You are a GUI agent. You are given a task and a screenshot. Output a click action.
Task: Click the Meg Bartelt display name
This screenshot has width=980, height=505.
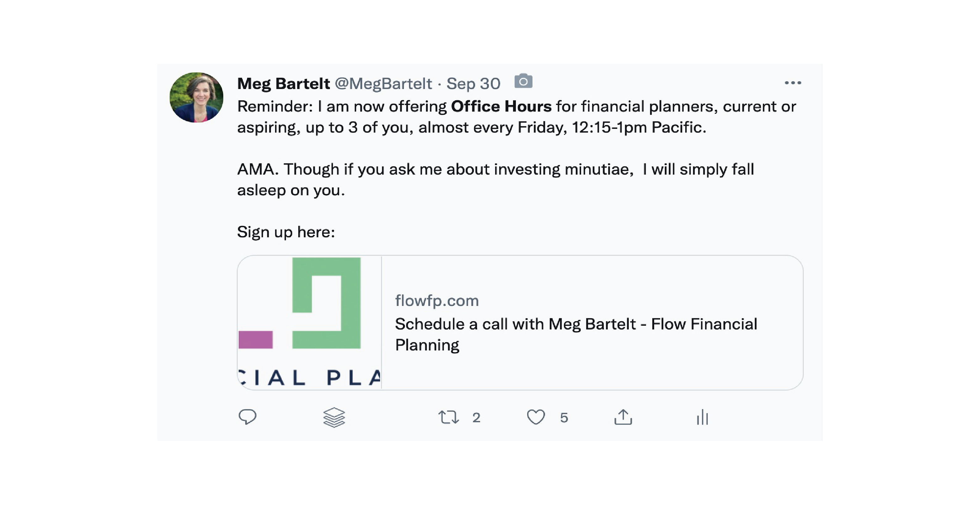pyautogui.click(x=283, y=84)
